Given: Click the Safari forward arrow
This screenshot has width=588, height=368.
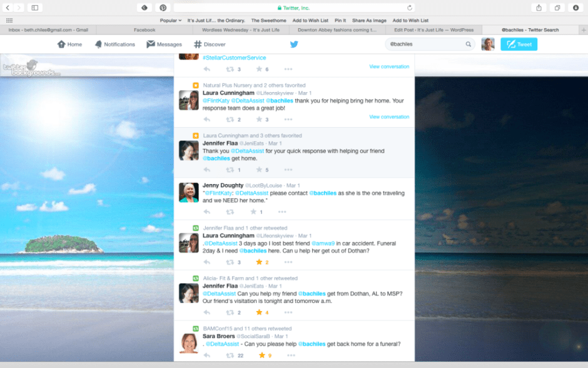Looking at the screenshot, I should pos(19,8).
